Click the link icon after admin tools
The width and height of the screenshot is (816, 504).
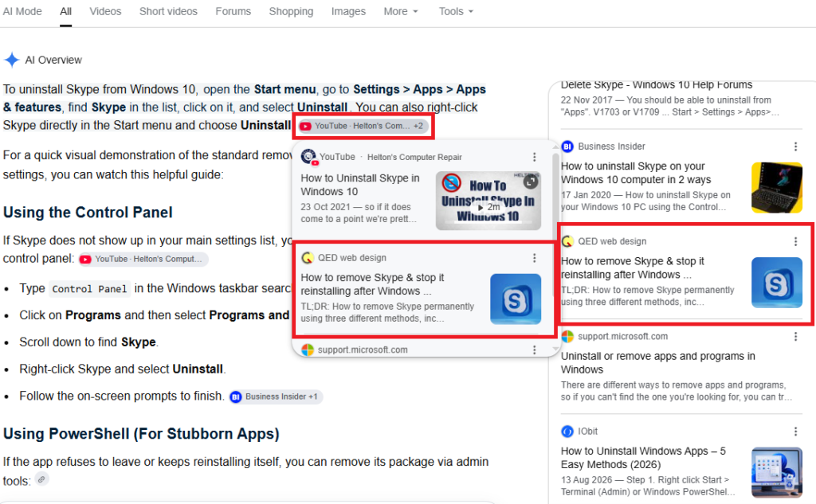(41, 479)
